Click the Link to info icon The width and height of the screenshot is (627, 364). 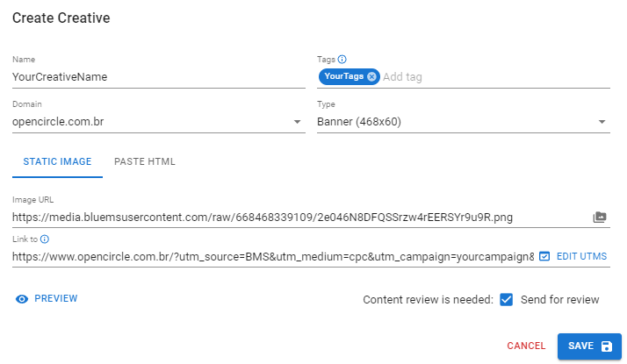[x=45, y=238]
